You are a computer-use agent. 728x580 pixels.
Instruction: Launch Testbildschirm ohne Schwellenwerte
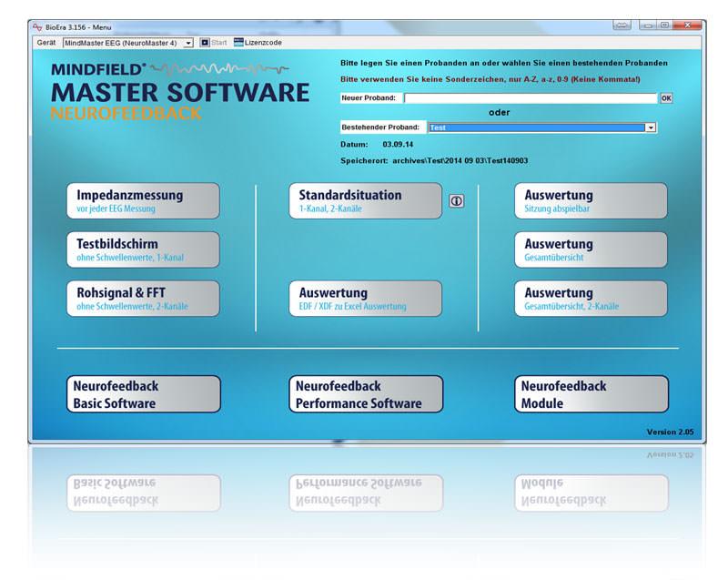point(143,249)
